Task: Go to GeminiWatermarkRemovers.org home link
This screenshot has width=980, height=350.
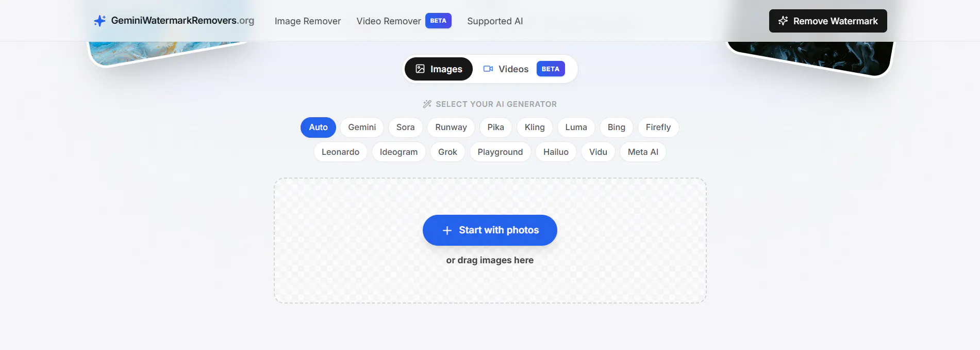Action: [174, 21]
